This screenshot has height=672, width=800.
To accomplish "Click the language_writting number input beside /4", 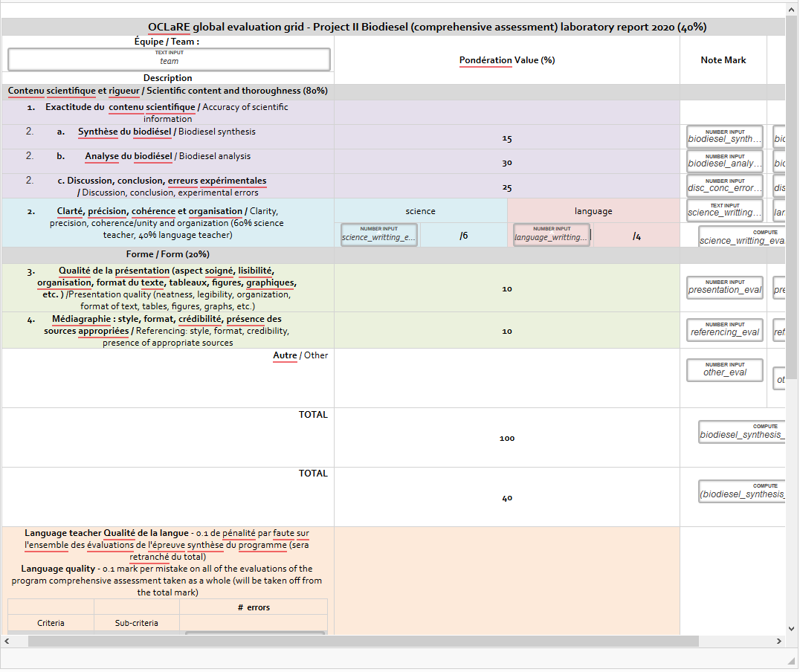I will (552, 235).
